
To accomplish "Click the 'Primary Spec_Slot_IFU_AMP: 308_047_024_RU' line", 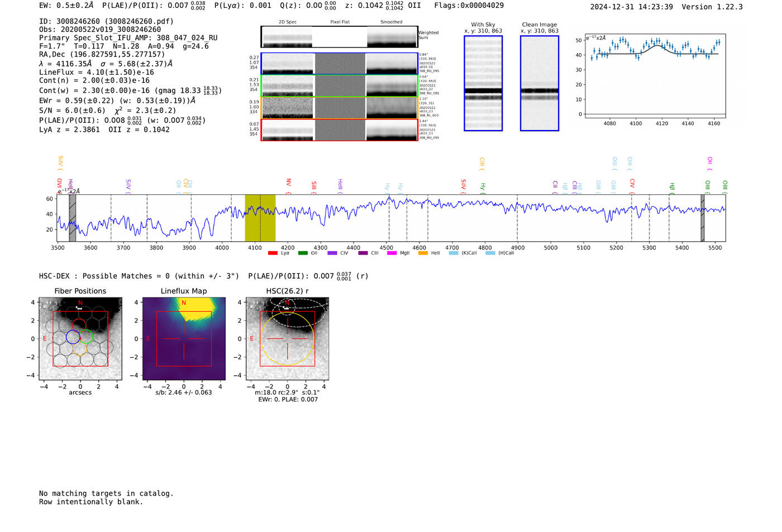I will tap(128, 38).
